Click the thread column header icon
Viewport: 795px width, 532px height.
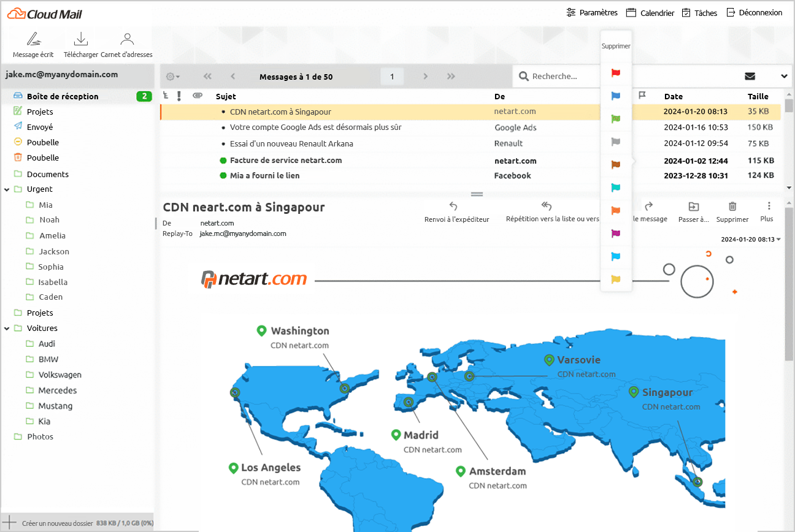pyautogui.click(x=165, y=96)
